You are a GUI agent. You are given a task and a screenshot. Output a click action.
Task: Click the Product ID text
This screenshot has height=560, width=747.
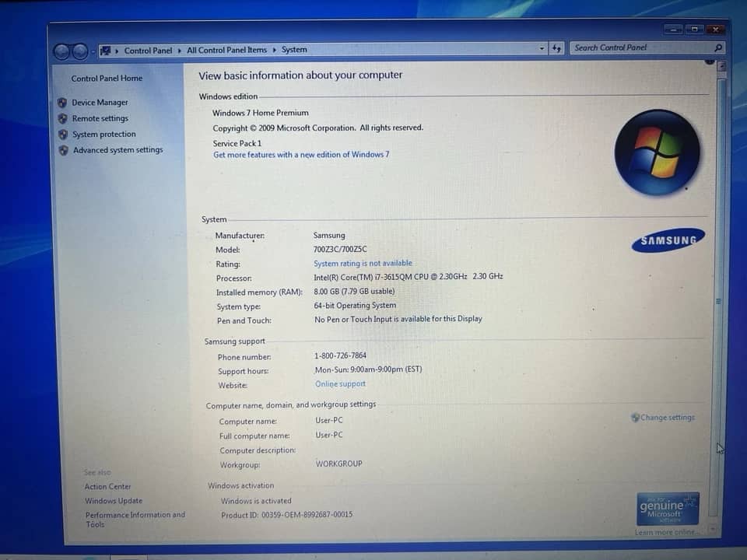click(287, 515)
